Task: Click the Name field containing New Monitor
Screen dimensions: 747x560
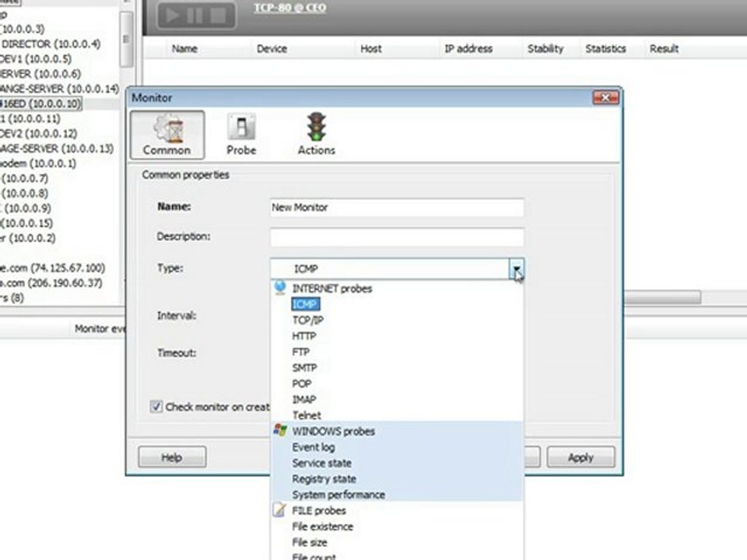Action: pos(397,208)
